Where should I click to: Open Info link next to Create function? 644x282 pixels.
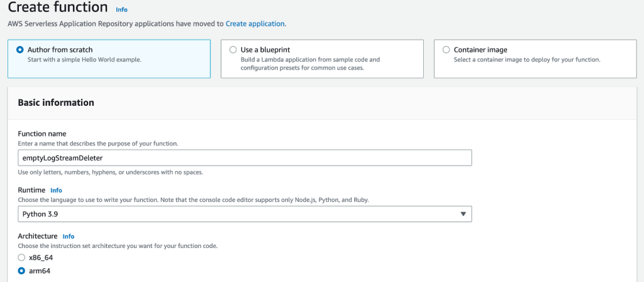click(x=121, y=9)
